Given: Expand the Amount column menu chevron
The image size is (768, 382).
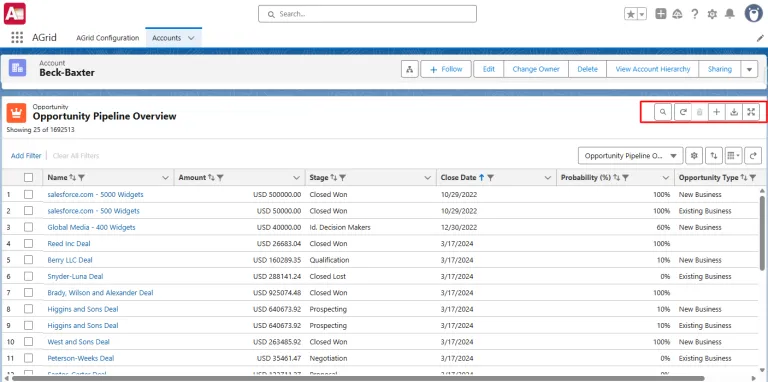Looking at the screenshot, I should click(296, 178).
